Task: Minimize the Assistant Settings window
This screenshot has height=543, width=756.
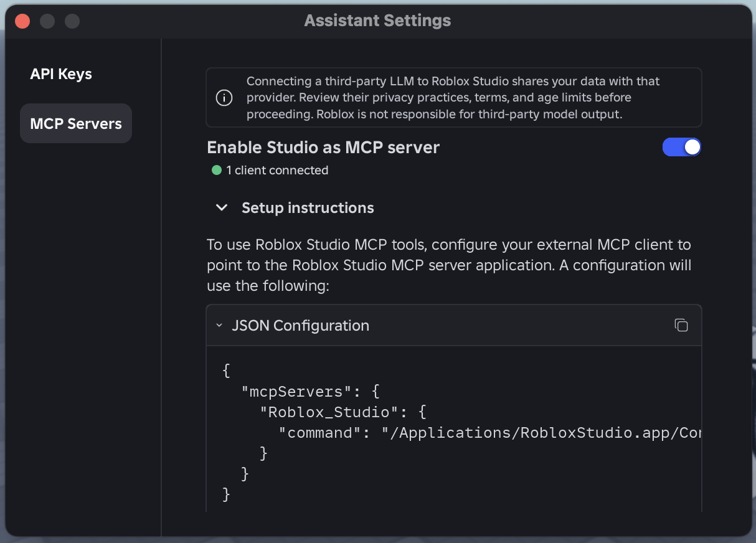Action: [47, 21]
